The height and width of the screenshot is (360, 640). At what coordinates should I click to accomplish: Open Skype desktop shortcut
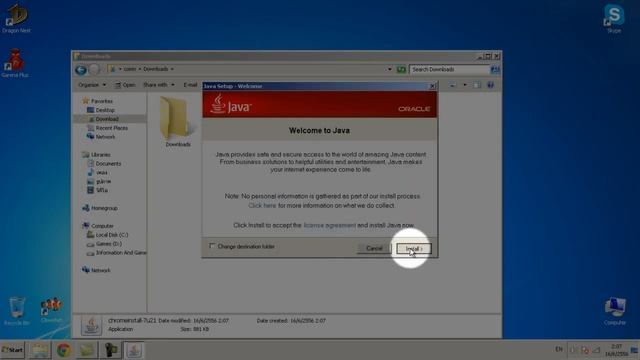tap(614, 18)
